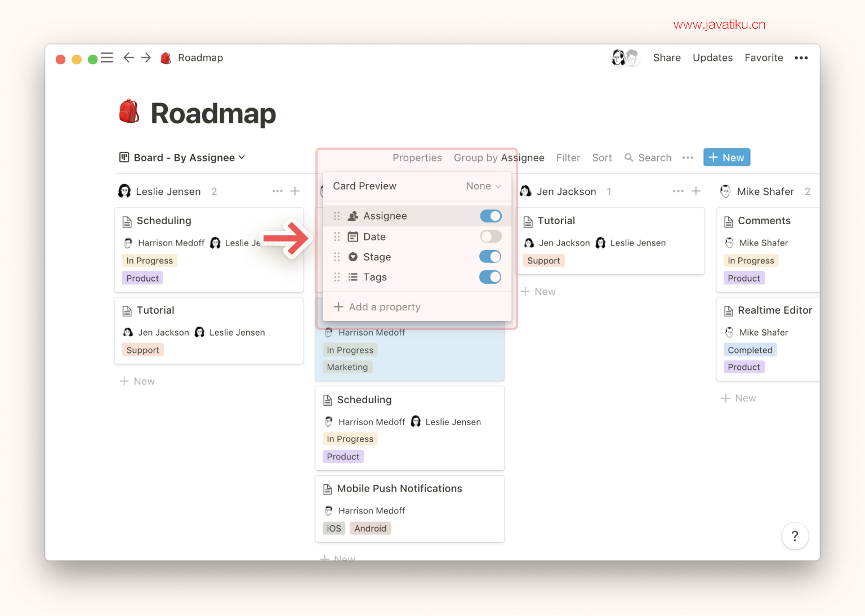Open collaborator avatars in top bar

tap(625, 57)
